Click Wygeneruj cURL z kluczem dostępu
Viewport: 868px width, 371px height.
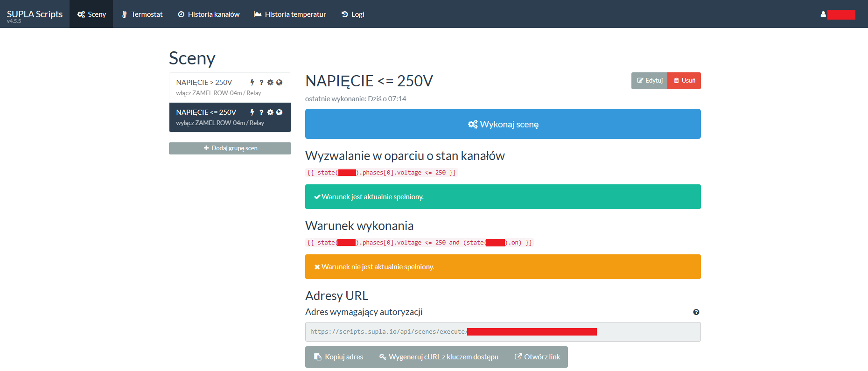point(439,357)
